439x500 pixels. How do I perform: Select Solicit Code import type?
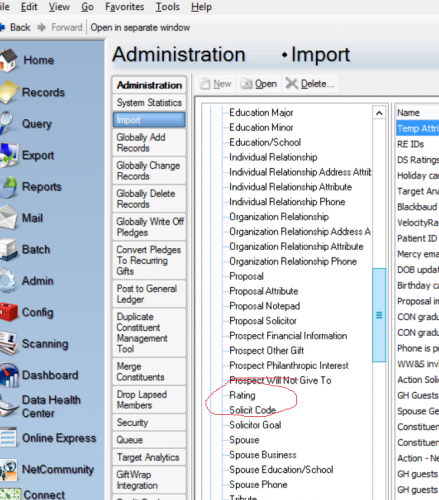(253, 410)
